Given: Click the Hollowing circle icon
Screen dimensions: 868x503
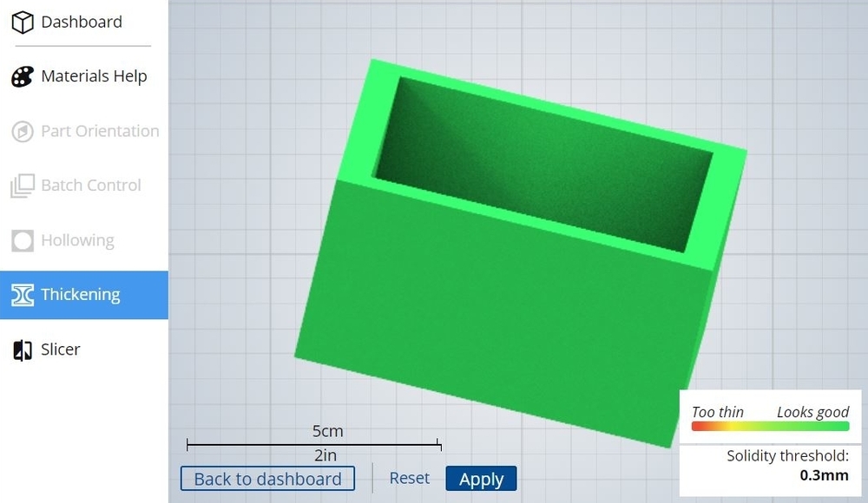Looking at the screenshot, I should click(x=23, y=241).
